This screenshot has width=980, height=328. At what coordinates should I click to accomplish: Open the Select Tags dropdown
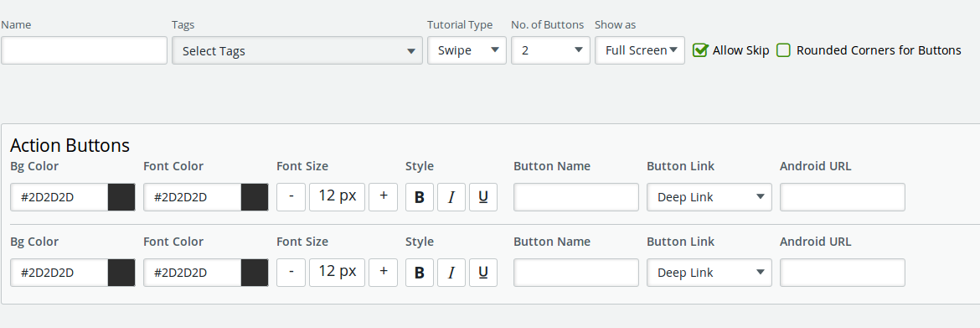click(297, 50)
